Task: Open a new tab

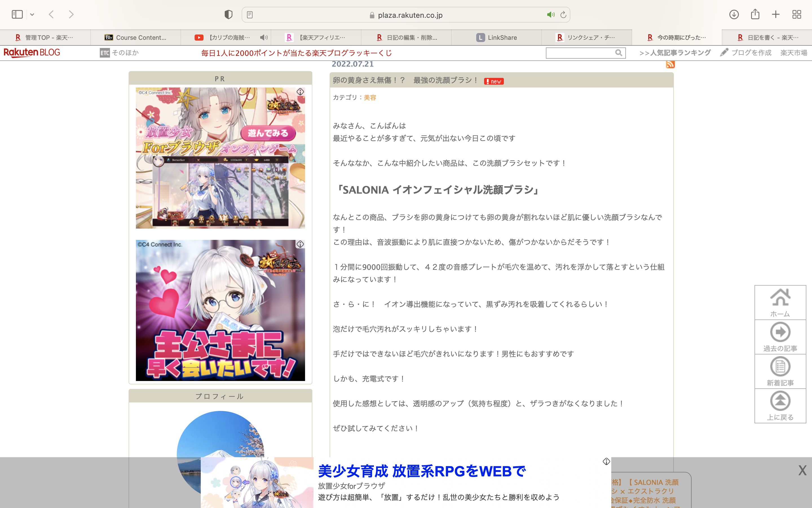Action: coord(776,14)
